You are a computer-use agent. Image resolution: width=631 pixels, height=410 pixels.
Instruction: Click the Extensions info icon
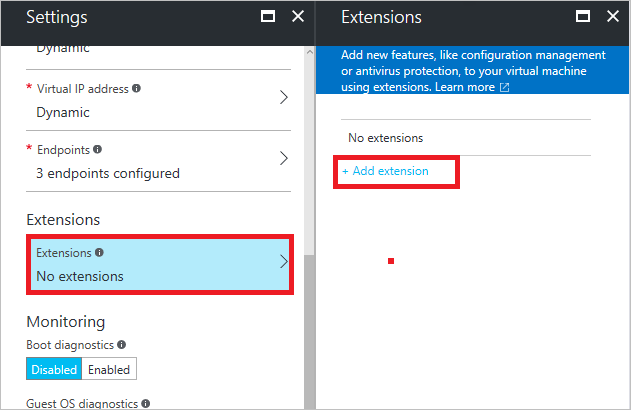pyautogui.click(x=99, y=253)
